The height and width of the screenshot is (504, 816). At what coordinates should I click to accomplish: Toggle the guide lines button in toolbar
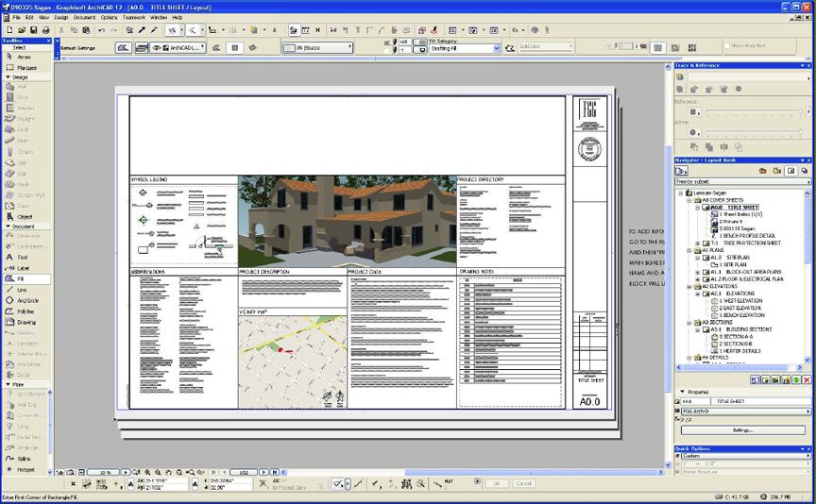[x=172, y=30]
